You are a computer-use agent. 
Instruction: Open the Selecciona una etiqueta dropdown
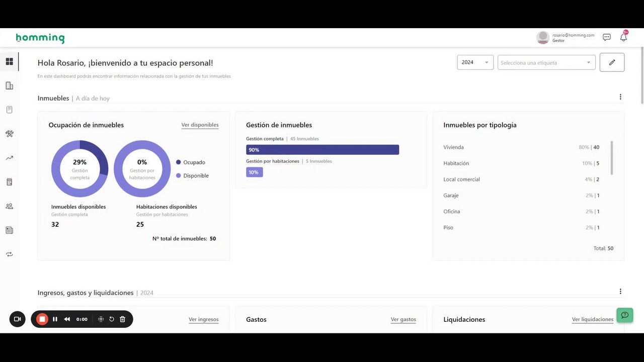pos(546,62)
